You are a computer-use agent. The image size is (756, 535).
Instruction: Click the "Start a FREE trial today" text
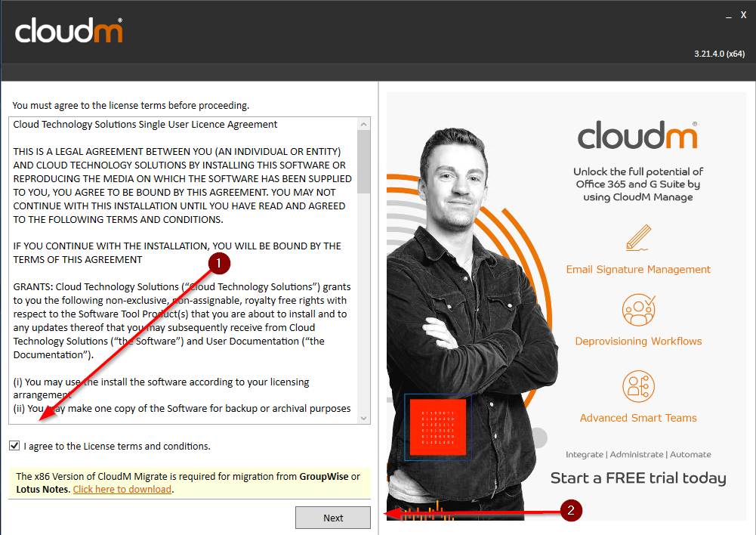click(638, 478)
